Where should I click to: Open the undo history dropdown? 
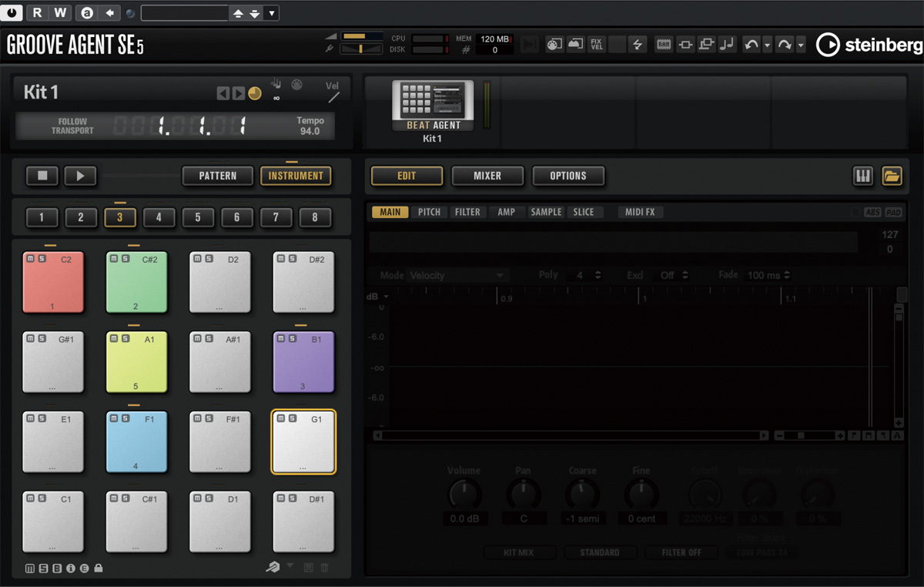[768, 45]
